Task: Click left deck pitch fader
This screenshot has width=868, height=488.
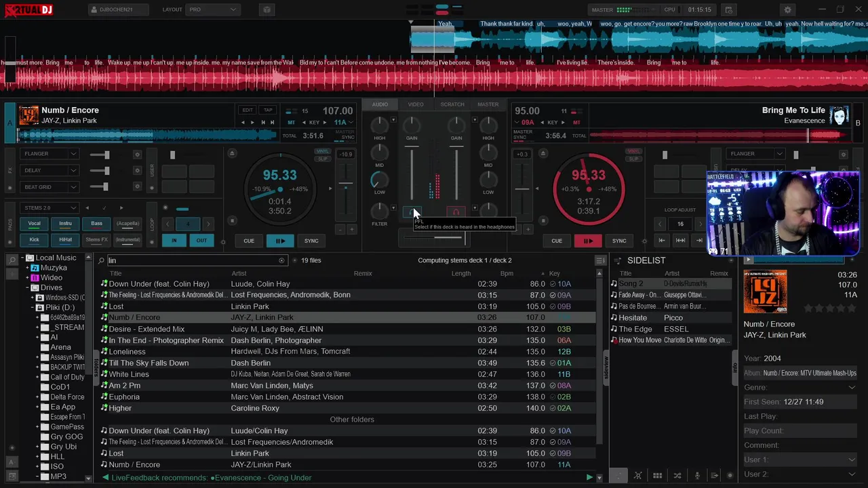Action: click(x=346, y=184)
